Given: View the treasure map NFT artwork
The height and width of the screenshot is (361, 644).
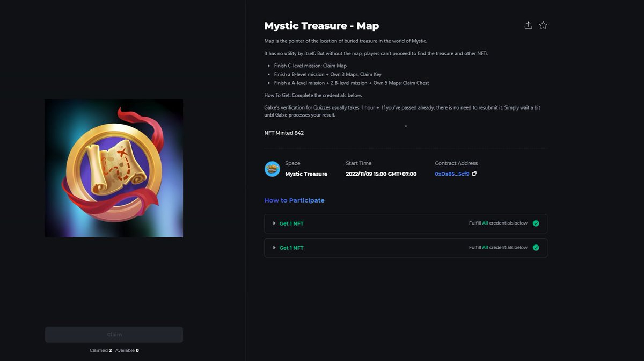Looking at the screenshot, I should [114, 168].
